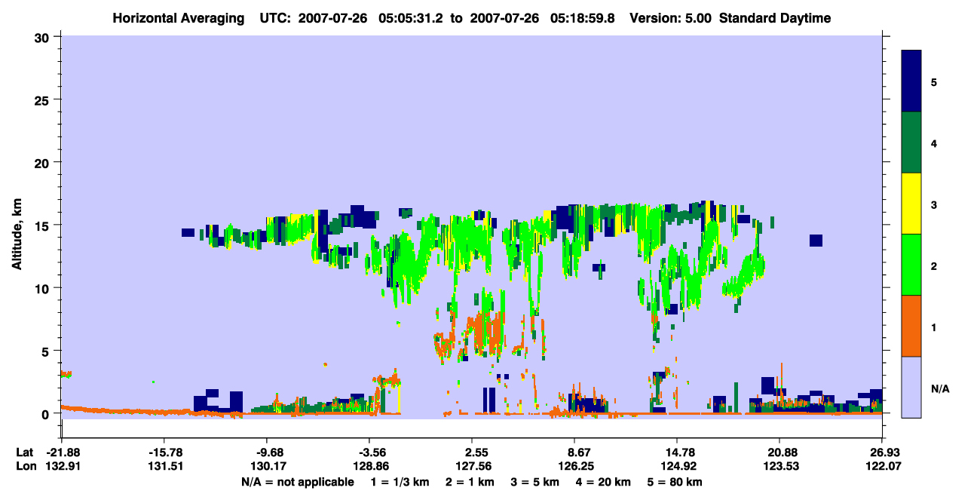The image size is (980, 503).
Task: Click legend text '4 = 20 km'
Action: tap(603, 482)
